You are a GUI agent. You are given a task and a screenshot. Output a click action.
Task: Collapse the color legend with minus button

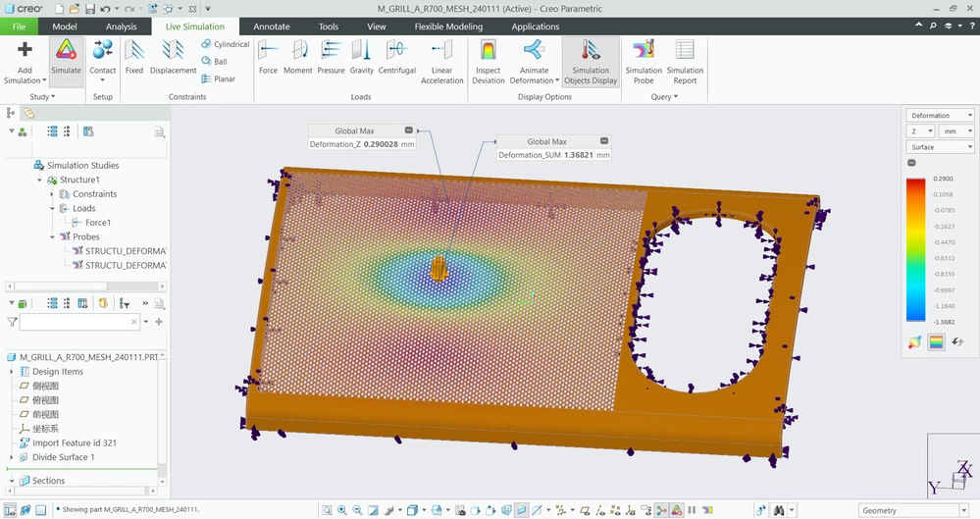pos(911,163)
